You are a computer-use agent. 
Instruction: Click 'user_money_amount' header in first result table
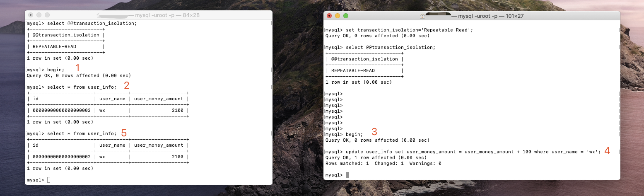pos(159,99)
